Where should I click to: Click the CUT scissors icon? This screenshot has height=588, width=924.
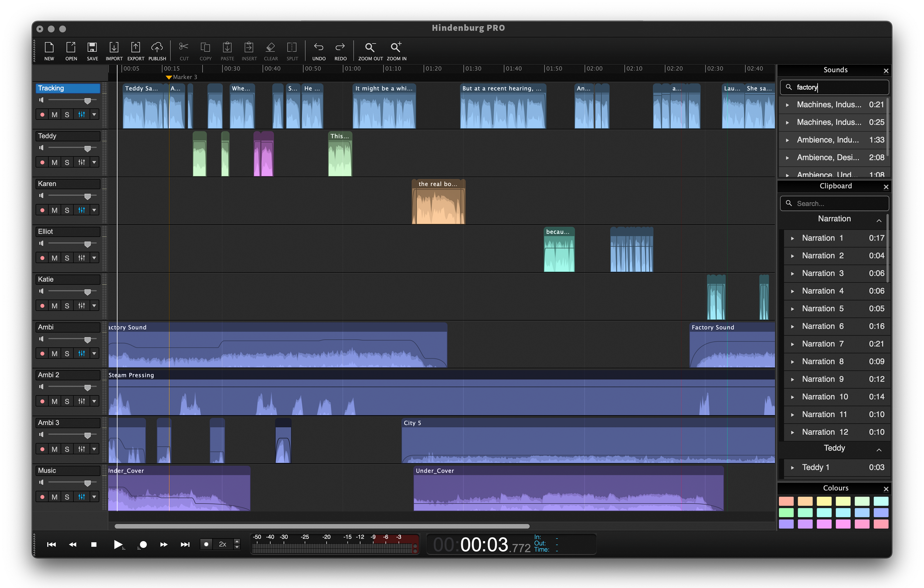184,51
